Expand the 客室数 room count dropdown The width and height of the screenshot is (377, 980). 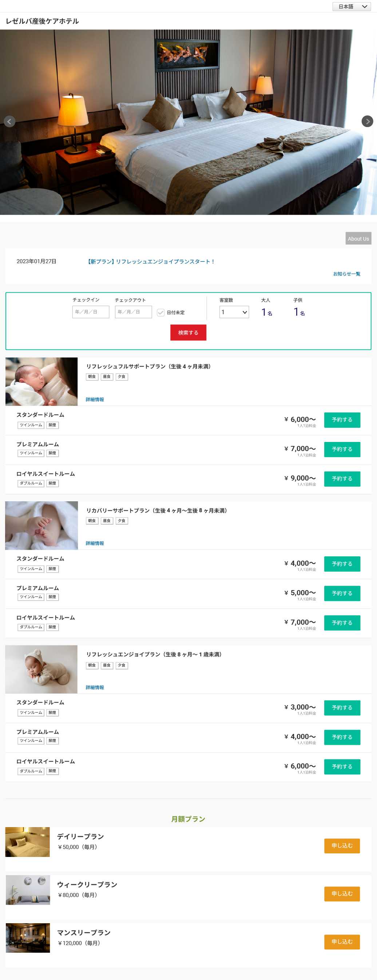tap(234, 312)
